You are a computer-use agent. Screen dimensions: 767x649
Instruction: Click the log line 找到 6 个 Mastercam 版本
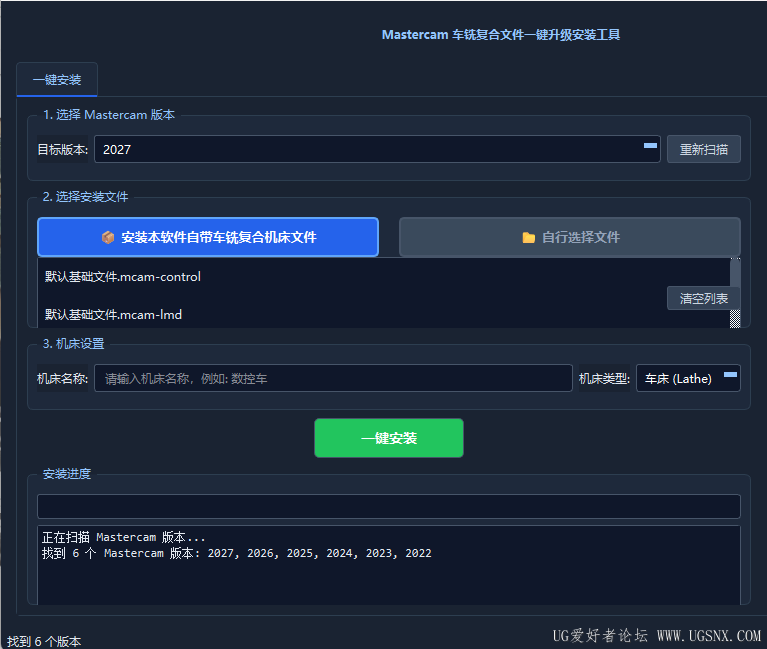point(236,553)
